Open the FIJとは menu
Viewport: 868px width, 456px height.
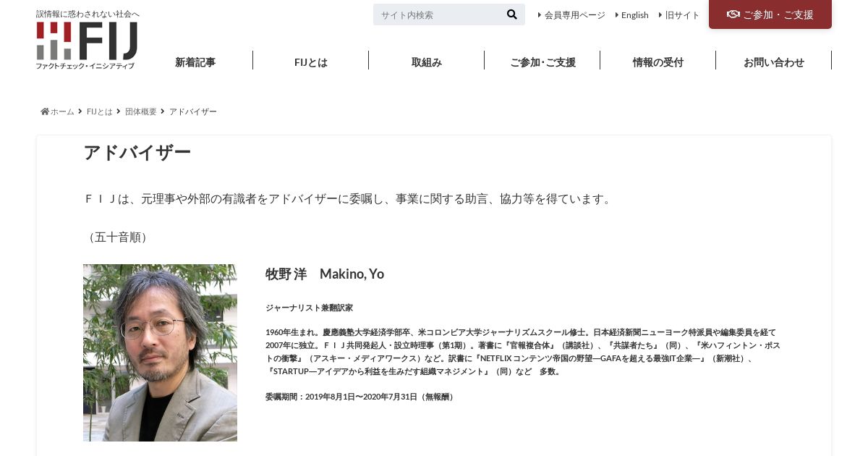311,62
